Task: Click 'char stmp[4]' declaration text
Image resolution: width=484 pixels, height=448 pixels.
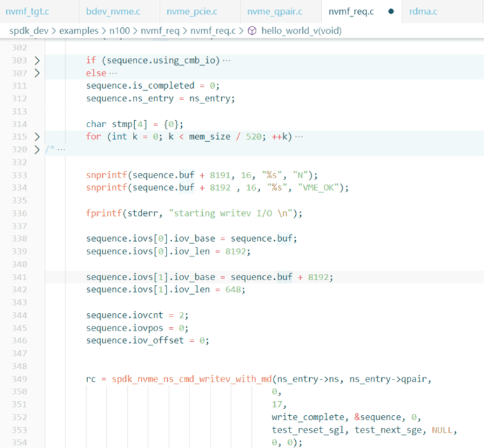Action: 117,124
